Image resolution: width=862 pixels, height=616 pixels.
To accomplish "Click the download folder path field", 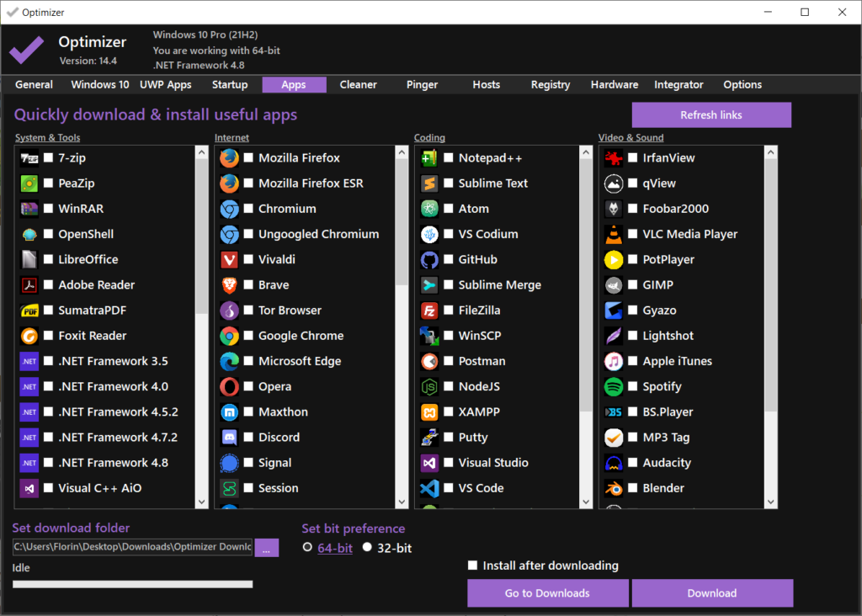I will pyautogui.click(x=132, y=547).
